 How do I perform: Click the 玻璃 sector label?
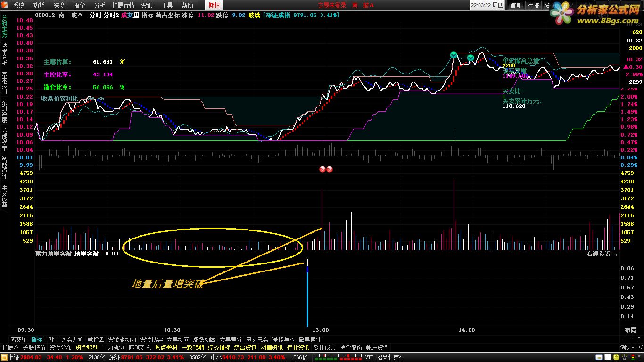point(254,15)
